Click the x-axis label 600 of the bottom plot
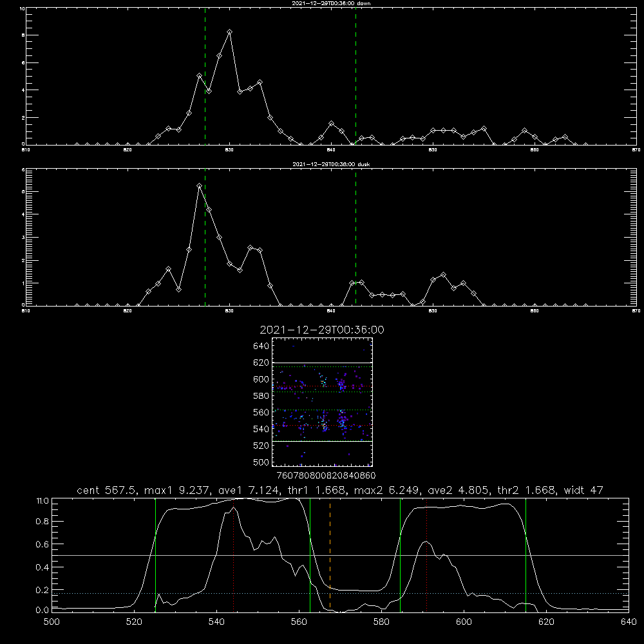 [x=464, y=622]
